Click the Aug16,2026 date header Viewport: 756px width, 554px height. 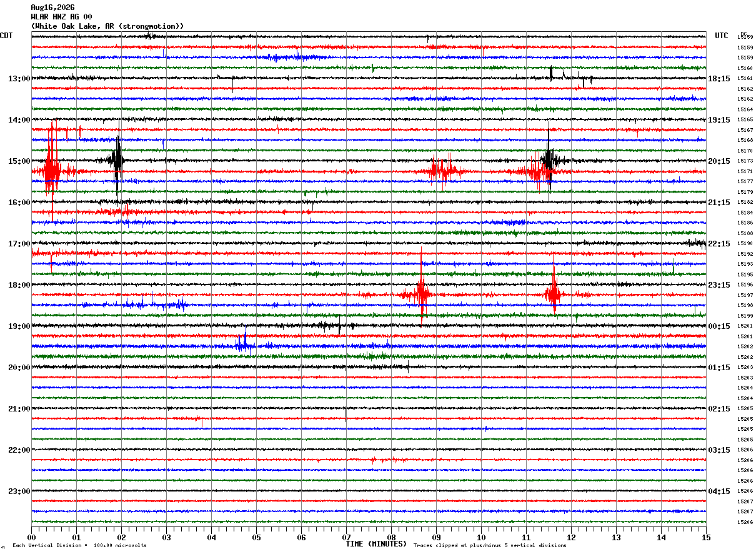click(52, 8)
